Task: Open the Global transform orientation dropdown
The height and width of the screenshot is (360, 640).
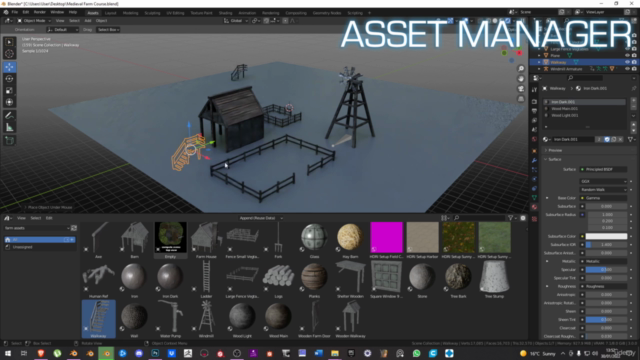Action: [236, 21]
